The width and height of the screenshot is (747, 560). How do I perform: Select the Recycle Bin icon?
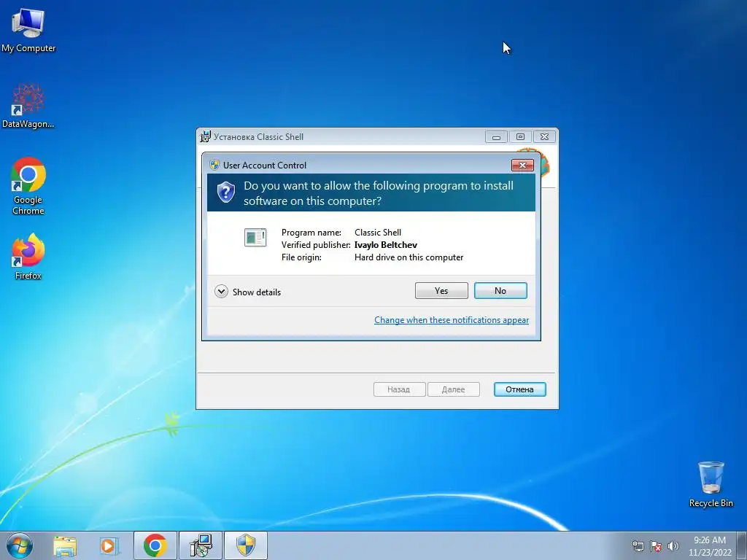pos(711,484)
